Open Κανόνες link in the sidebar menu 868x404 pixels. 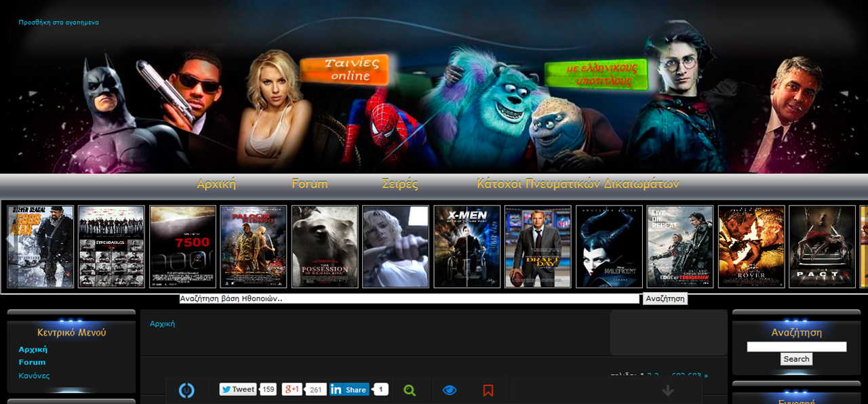(34, 376)
